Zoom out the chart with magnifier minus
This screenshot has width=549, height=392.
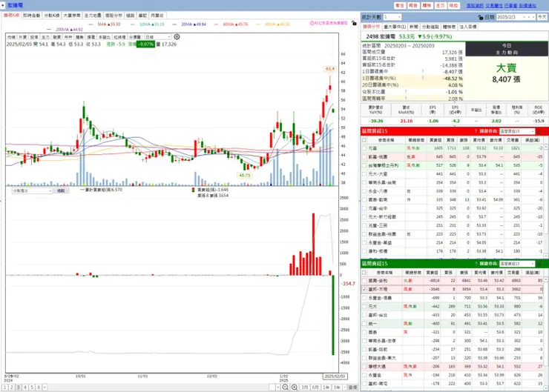tap(285, 387)
